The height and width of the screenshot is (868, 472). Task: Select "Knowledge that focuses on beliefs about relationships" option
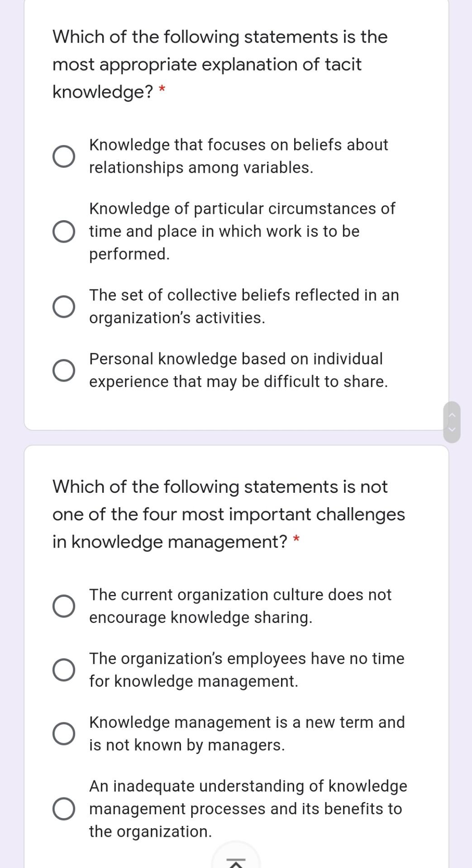click(63, 156)
